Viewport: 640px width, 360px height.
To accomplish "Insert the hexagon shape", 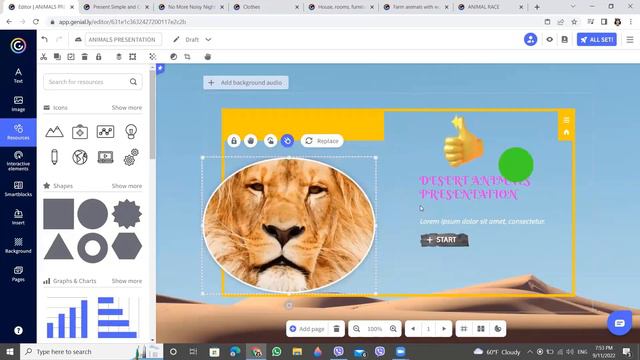I will coord(127,247).
